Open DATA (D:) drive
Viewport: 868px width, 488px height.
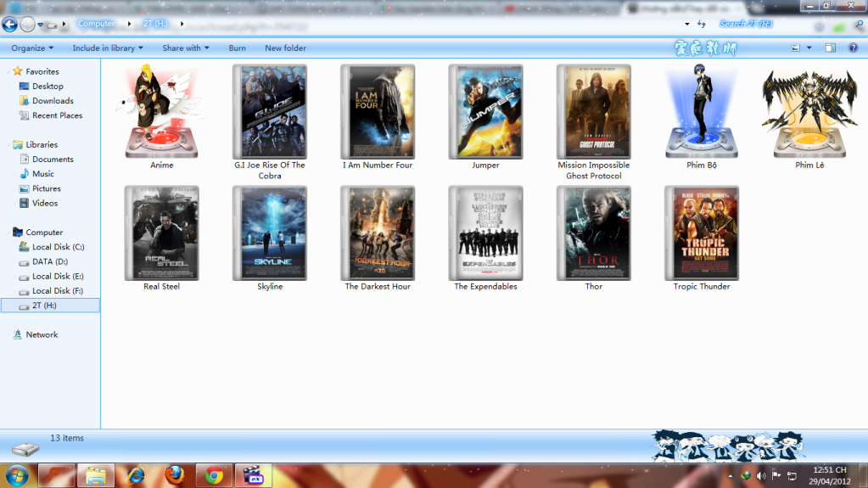click(50, 261)
